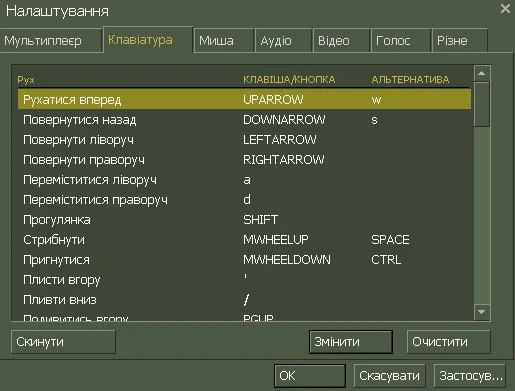Select the Рухатися вперед row
Image resolution: width=515 pixels, height=391 pixels.
(x=244, y=99)
